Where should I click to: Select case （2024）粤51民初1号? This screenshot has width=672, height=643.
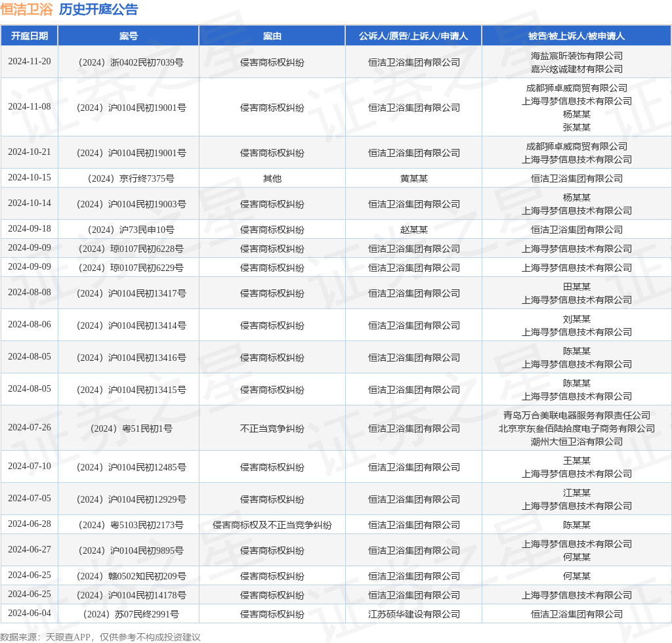[129, 428]
